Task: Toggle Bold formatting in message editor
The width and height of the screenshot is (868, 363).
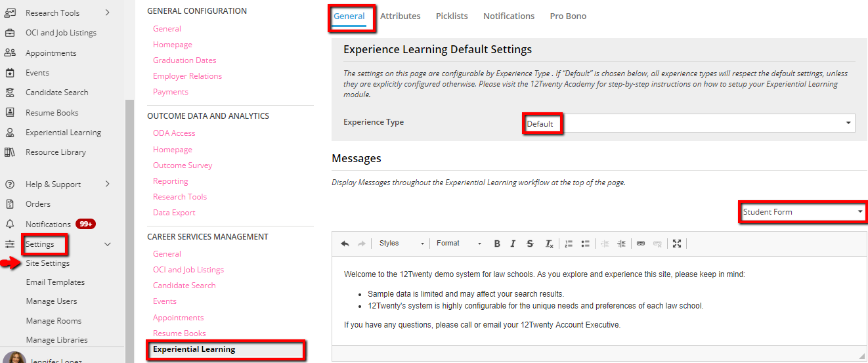Action: (x=497, y=244)
